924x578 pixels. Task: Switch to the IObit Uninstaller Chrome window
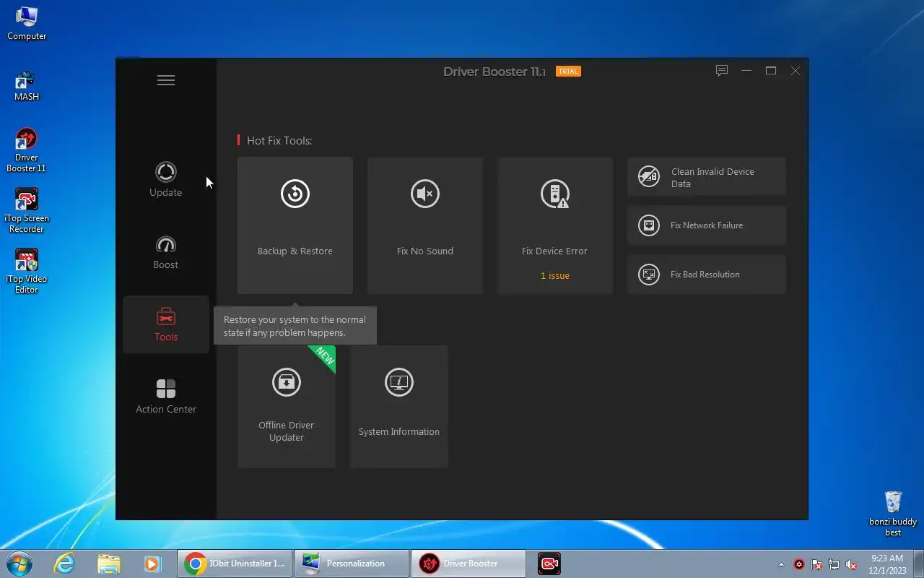click(x=235, y=564)
